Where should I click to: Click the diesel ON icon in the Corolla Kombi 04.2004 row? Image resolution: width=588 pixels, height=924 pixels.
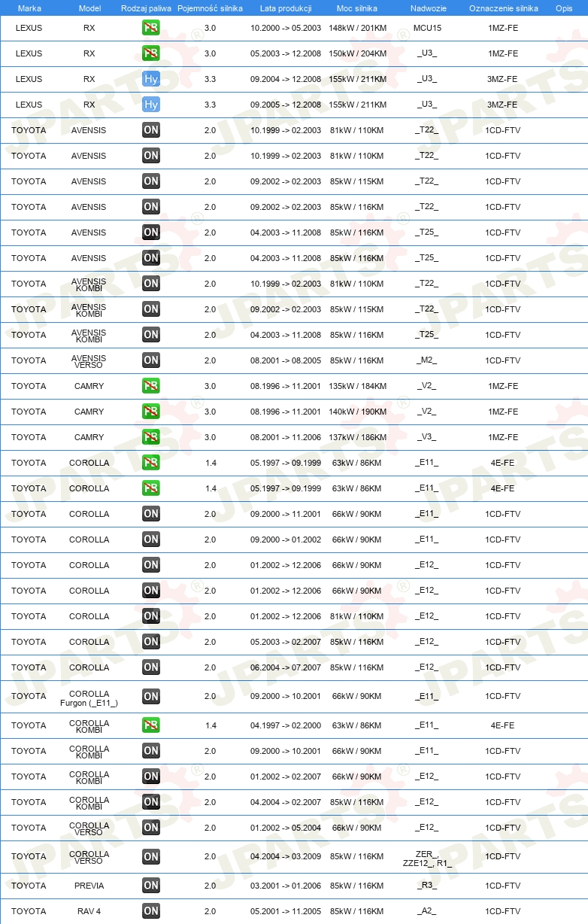tap(151, 802)
